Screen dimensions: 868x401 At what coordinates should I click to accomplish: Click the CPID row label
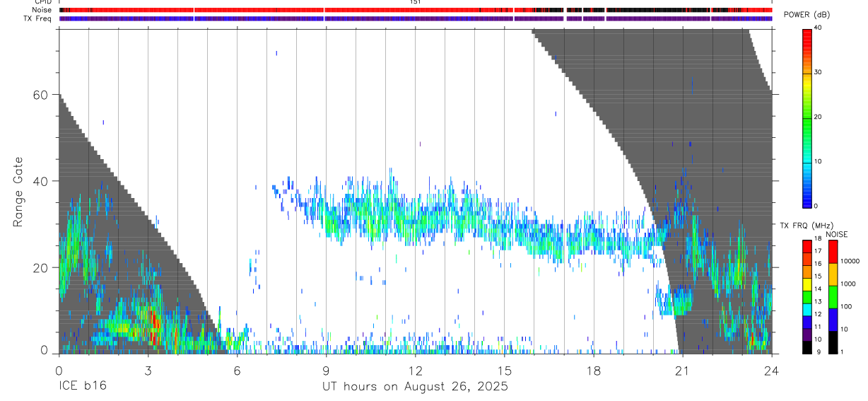click(43, 2)
